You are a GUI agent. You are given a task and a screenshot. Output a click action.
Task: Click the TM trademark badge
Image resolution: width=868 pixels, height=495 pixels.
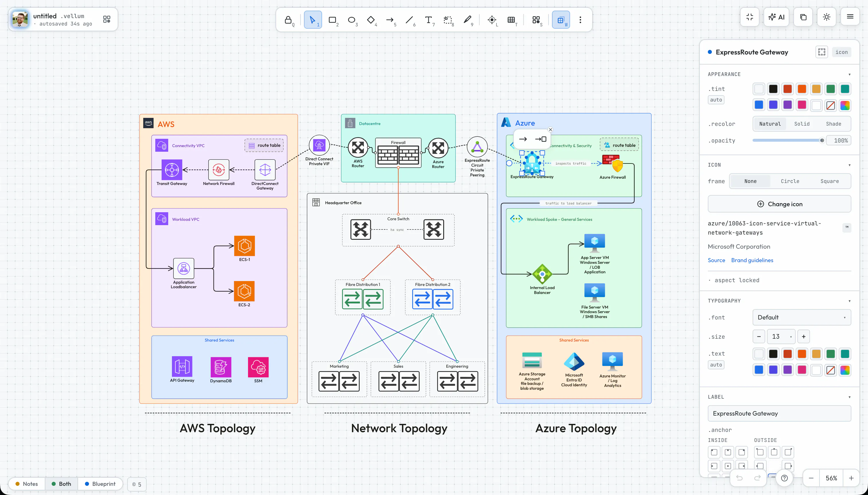click(x=846, y=227)
